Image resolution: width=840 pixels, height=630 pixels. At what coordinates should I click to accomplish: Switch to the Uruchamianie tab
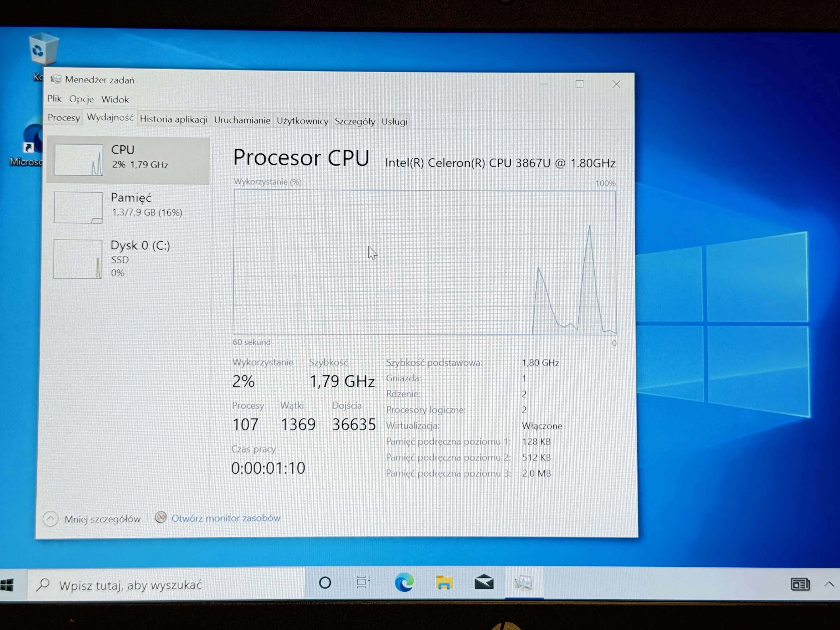tap(242, 120)
